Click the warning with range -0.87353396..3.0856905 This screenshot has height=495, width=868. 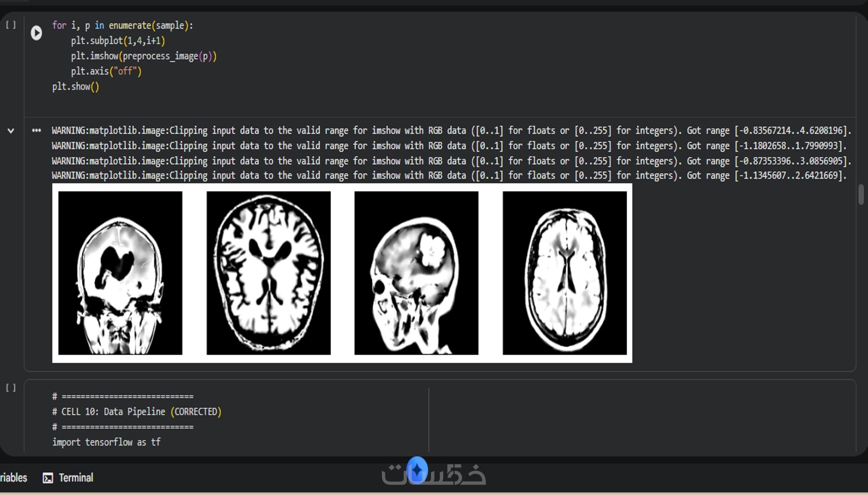(x=451, y=161)
